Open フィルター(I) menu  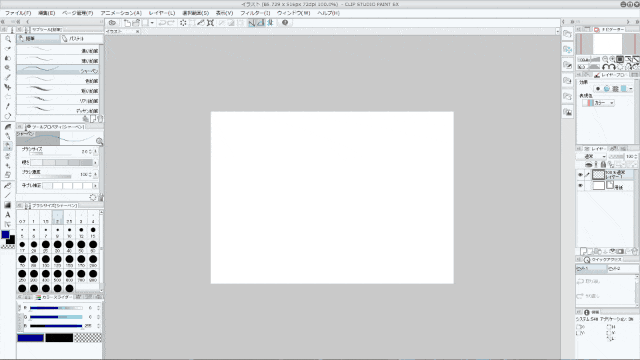pos(255,13)
